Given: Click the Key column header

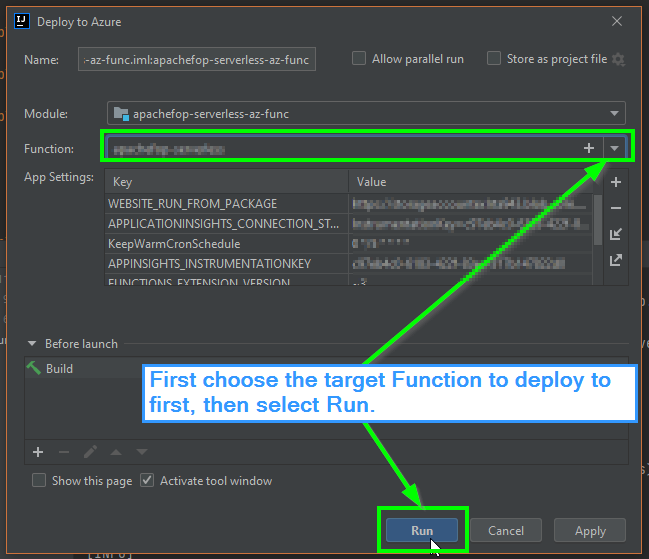Looking at the screenshot, I should (226, 182).
